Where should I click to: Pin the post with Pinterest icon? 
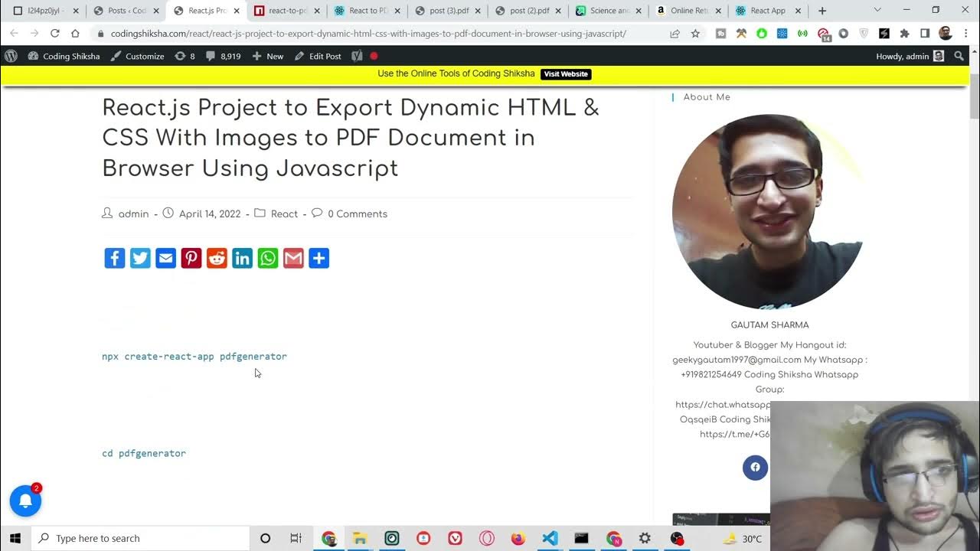click(x=191, y=258)
